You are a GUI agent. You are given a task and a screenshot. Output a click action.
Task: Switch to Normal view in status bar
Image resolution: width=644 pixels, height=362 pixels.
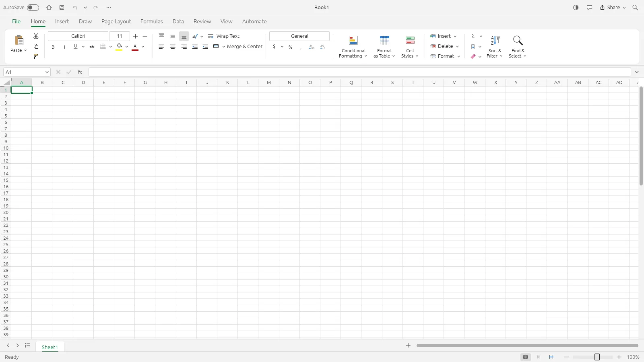[526, 357]
